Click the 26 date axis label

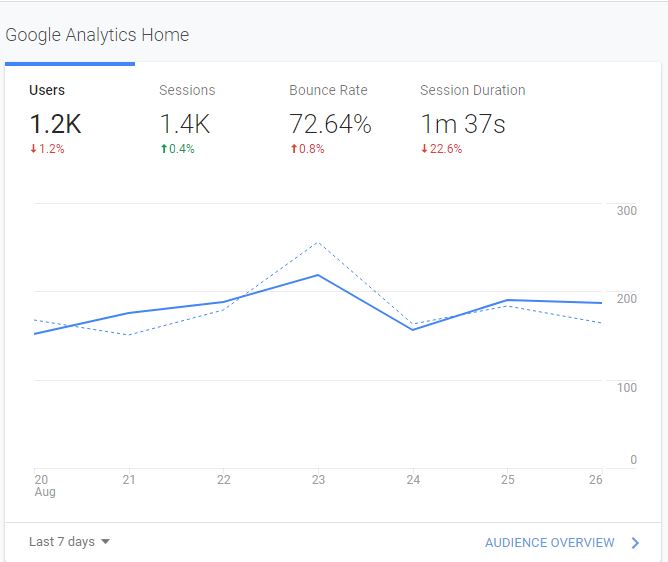pos(596,480)
